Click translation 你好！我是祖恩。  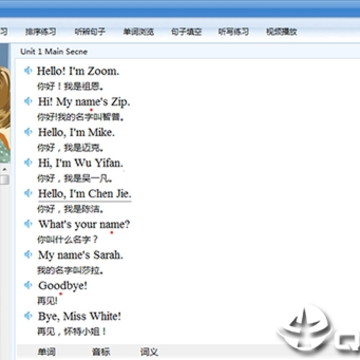(x=70, y=86)
